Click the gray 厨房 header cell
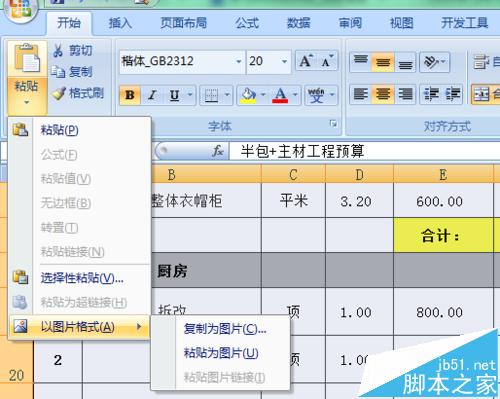 coord(206,270)
